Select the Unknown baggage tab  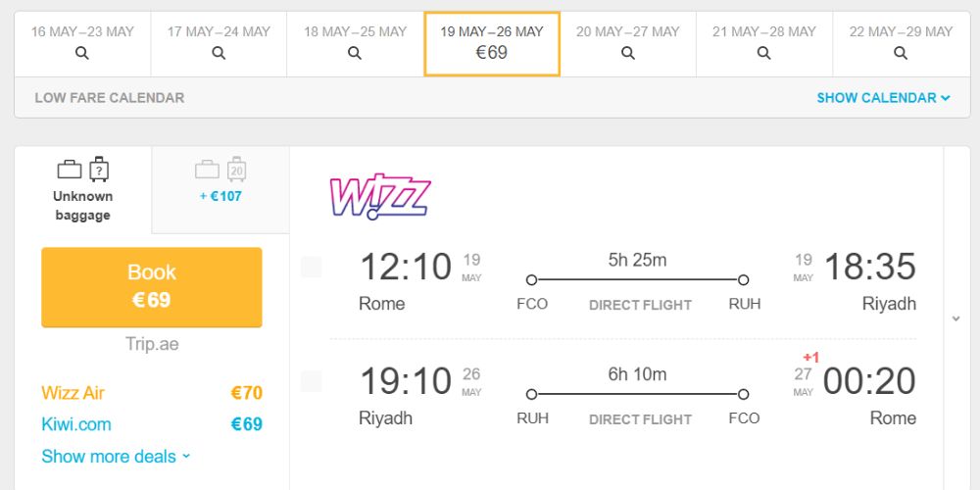[x=83, y=190]
